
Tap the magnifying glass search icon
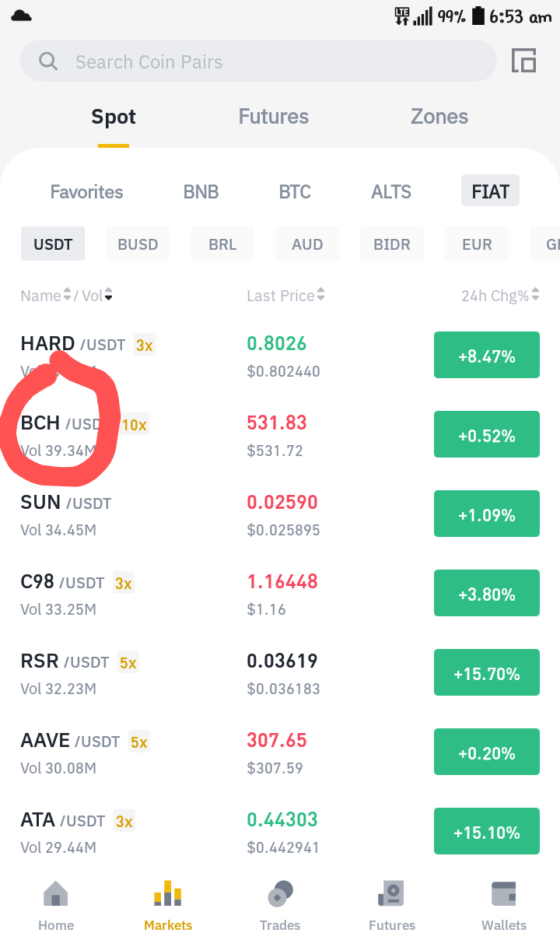click(x=48, y=61)
